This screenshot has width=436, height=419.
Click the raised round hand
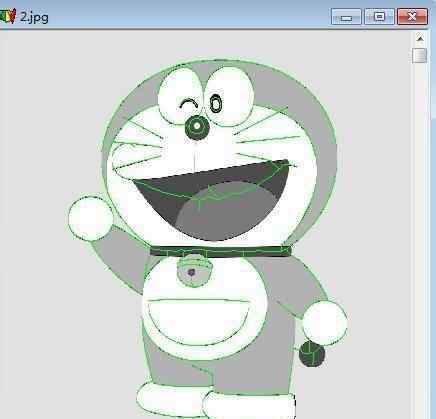coord(90,218)
